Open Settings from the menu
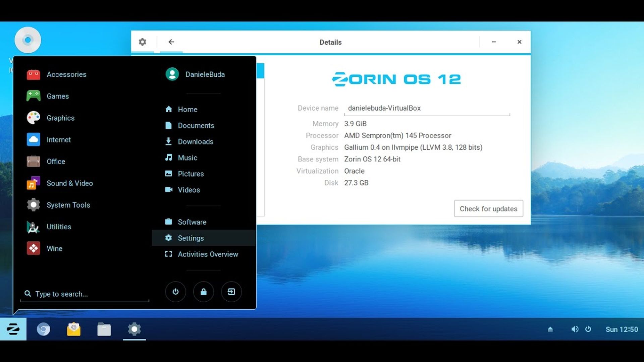This screenshot has width=644, height=362. coord(203,238)
